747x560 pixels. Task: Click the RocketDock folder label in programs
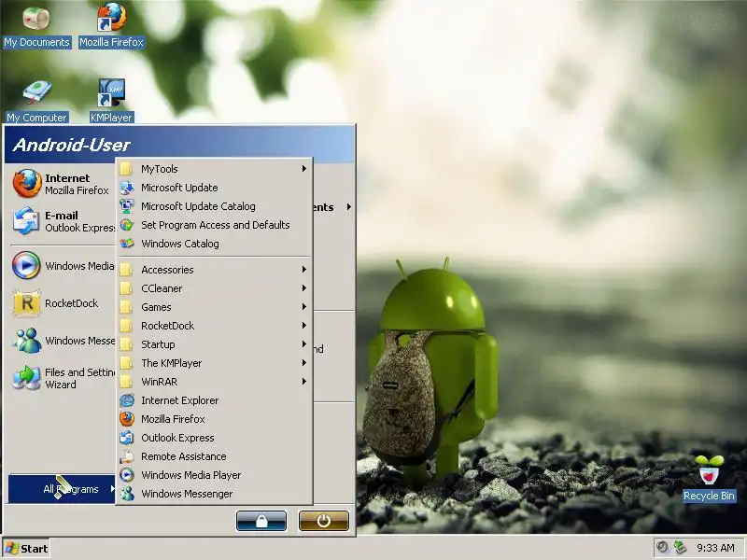168,326
